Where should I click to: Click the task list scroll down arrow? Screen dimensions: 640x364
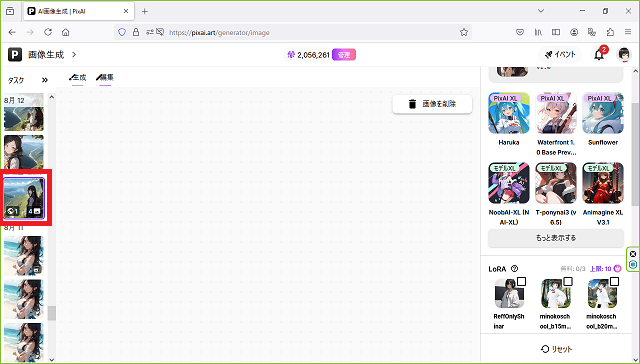(x=51, y=360)
